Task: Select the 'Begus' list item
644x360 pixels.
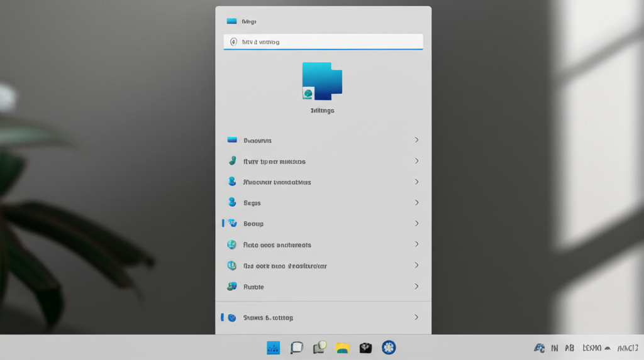Action: point(252,203)
